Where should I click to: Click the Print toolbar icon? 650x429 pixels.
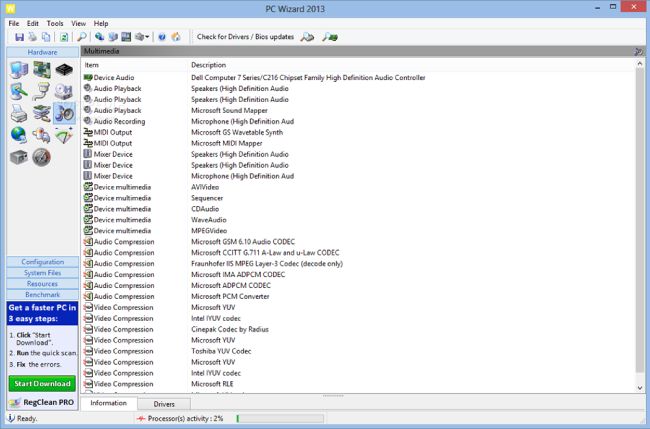coord(32,37)
